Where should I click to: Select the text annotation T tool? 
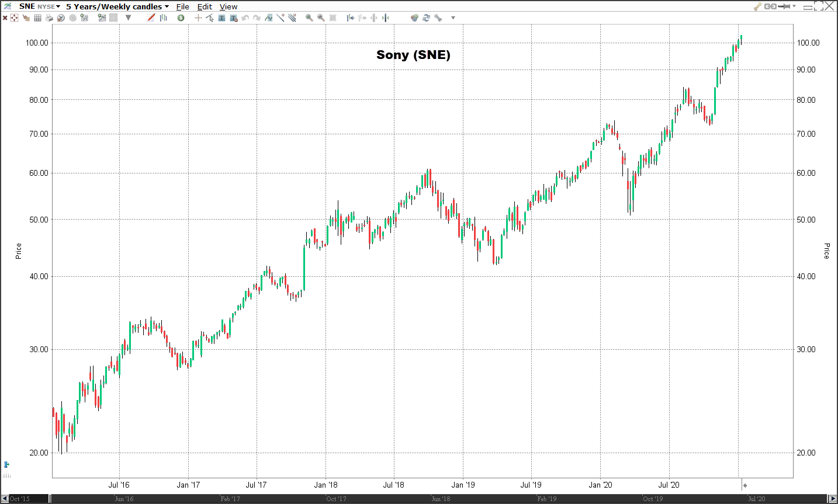(222, 18)
